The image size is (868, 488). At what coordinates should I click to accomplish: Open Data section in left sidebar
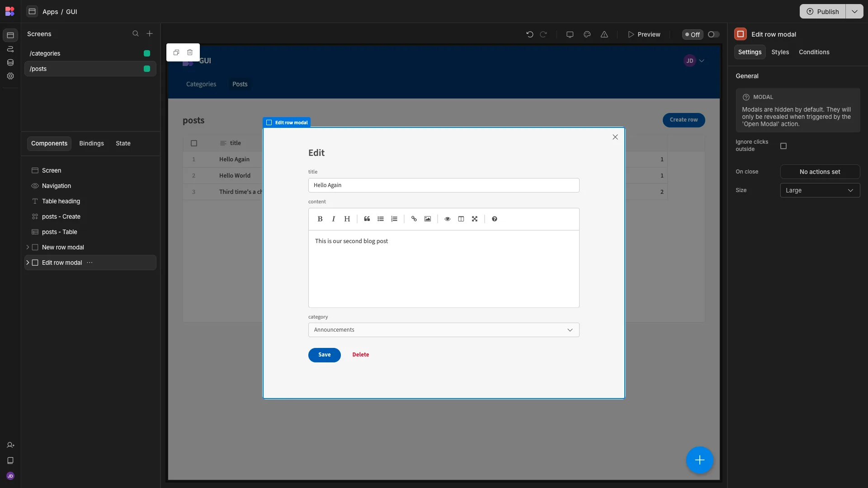(x=10, y=62)
